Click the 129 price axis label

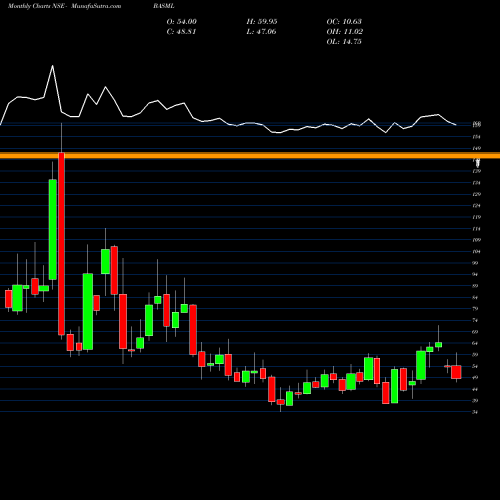pyautogui.click(x=477, y=194)
